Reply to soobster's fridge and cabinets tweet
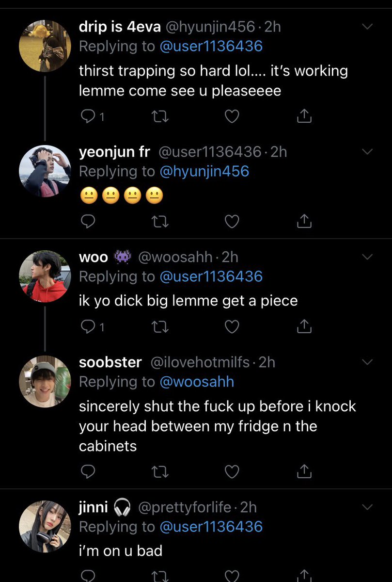Image resolution: width=392 pixels, height=582 pixels. pyautogui.click(x=88, y=471)
